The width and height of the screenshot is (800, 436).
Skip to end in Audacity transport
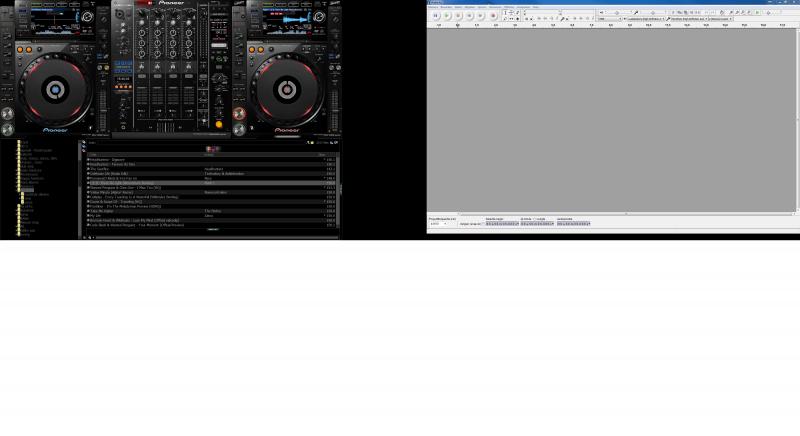[481, 16]
